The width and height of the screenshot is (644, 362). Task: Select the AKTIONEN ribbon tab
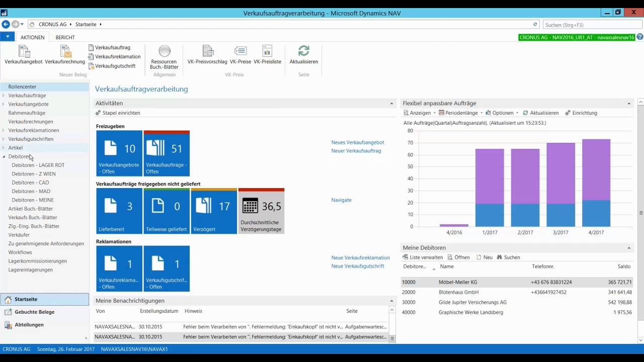(x=32, y=37)
